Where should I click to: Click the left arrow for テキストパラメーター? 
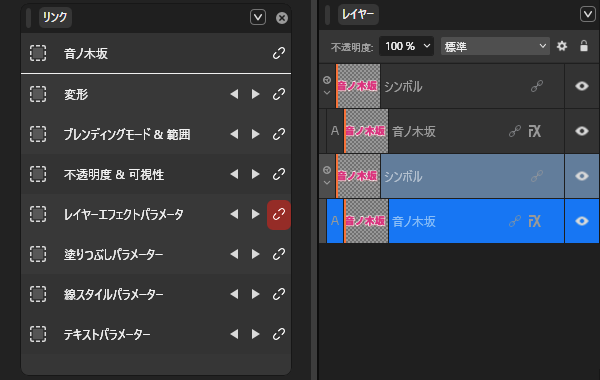pos(234,334)
